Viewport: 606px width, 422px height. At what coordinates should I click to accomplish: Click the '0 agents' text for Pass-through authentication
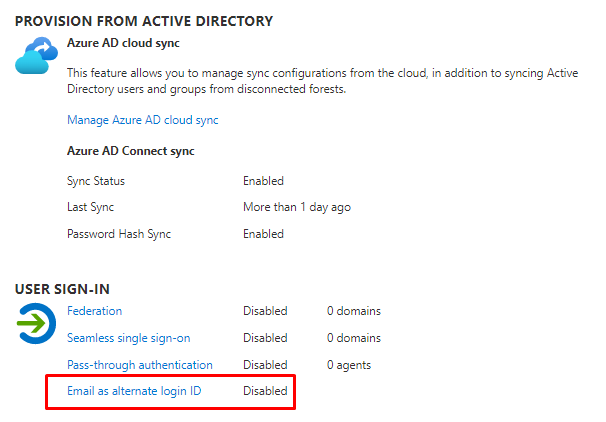(350, 365)
